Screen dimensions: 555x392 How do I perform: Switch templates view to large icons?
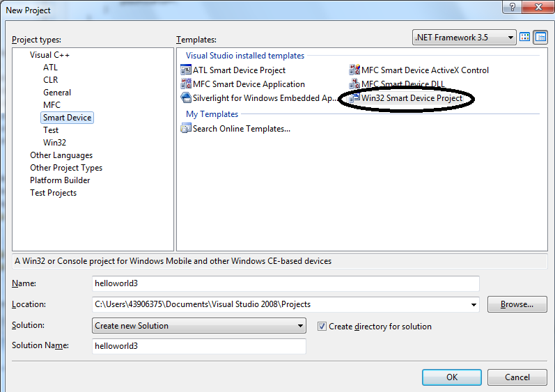524,37
